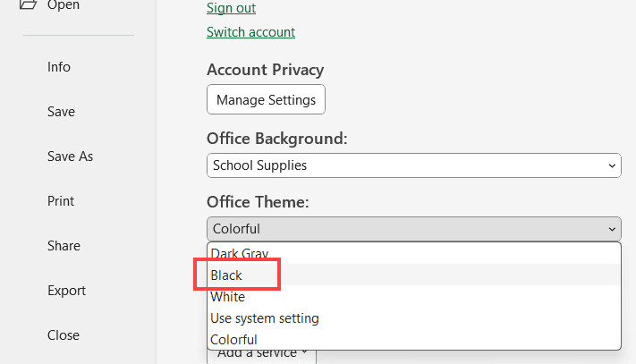
Task: Click the Open folder icon
Action: [28, 5]
